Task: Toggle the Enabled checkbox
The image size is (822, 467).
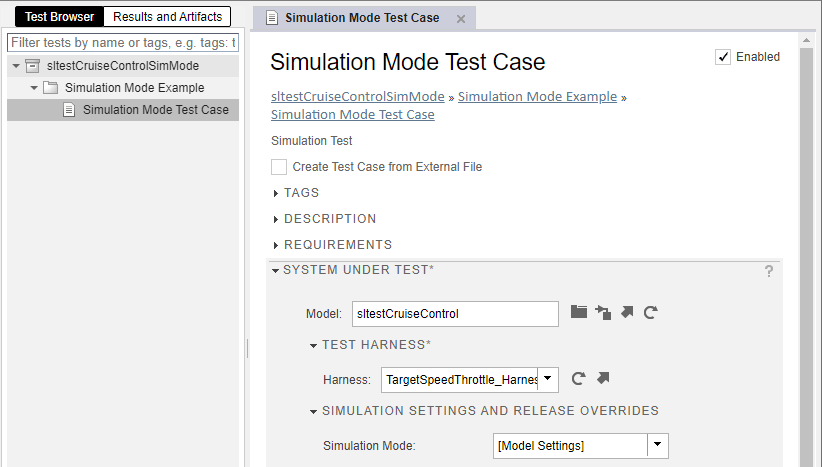Action: (723, 57)
